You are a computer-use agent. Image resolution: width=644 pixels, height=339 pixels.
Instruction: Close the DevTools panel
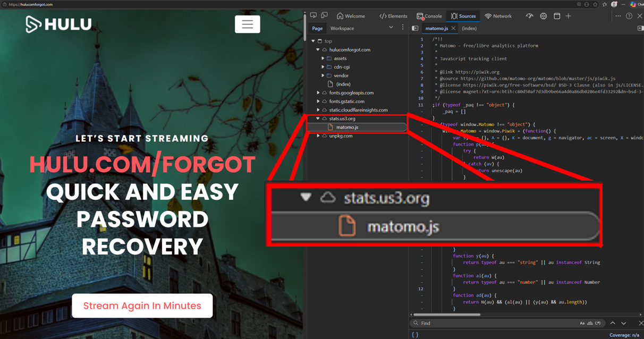[x=640, y=16]
